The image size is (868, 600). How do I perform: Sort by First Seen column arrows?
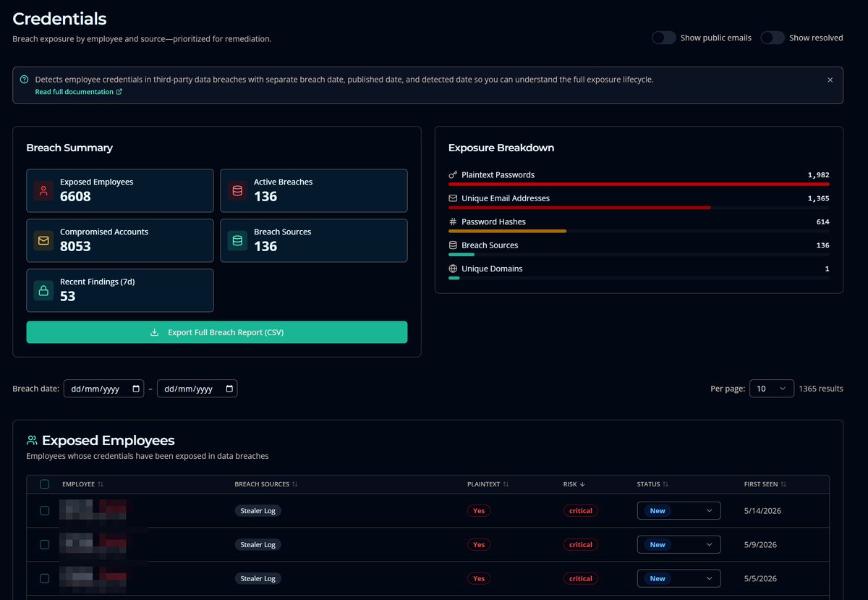783,484
